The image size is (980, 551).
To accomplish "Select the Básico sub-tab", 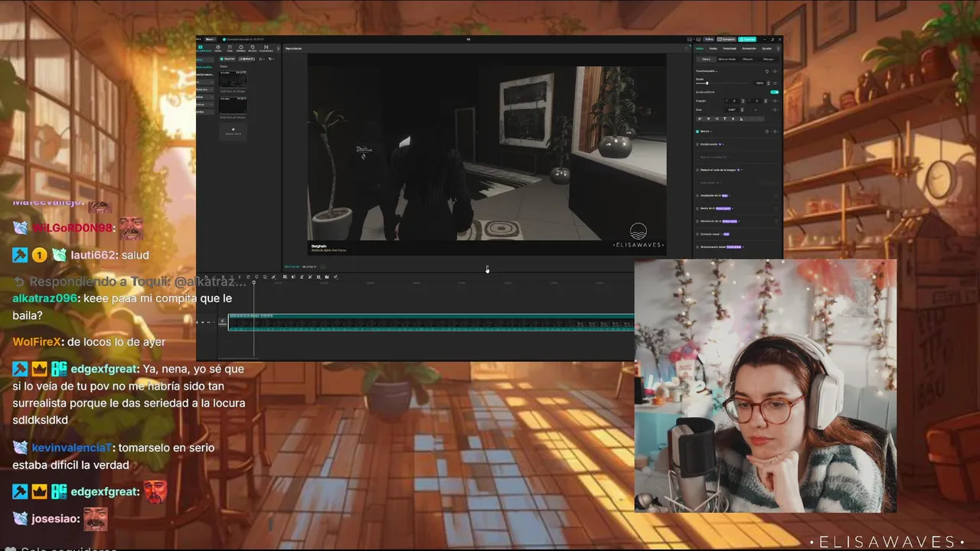I will tap(707, 59).
